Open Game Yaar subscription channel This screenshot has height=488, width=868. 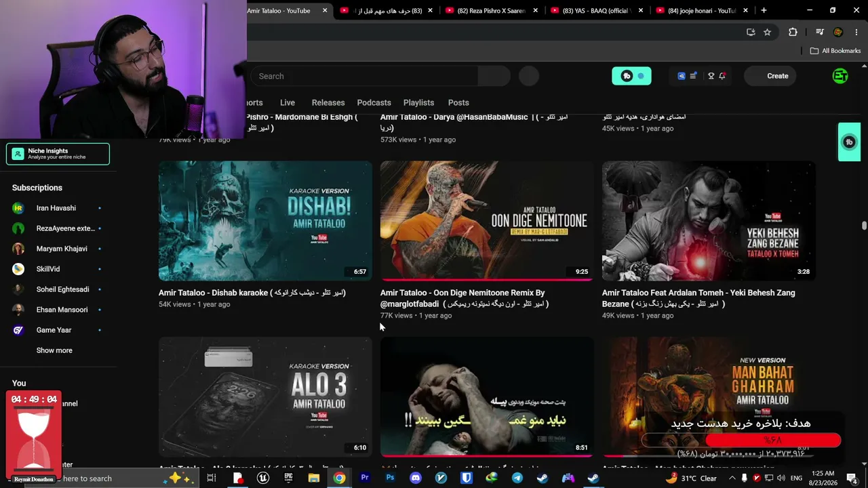(57, 330)
